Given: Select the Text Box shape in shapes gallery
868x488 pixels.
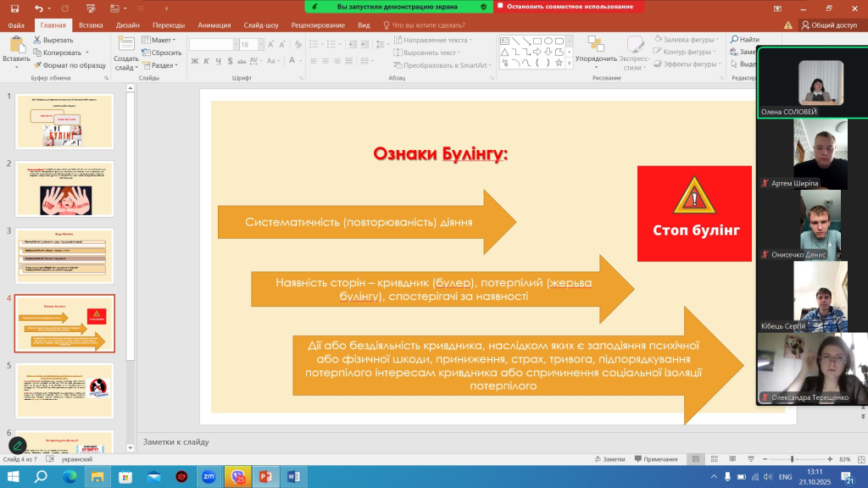Looking at the screenshot, I should coord(505,41).
